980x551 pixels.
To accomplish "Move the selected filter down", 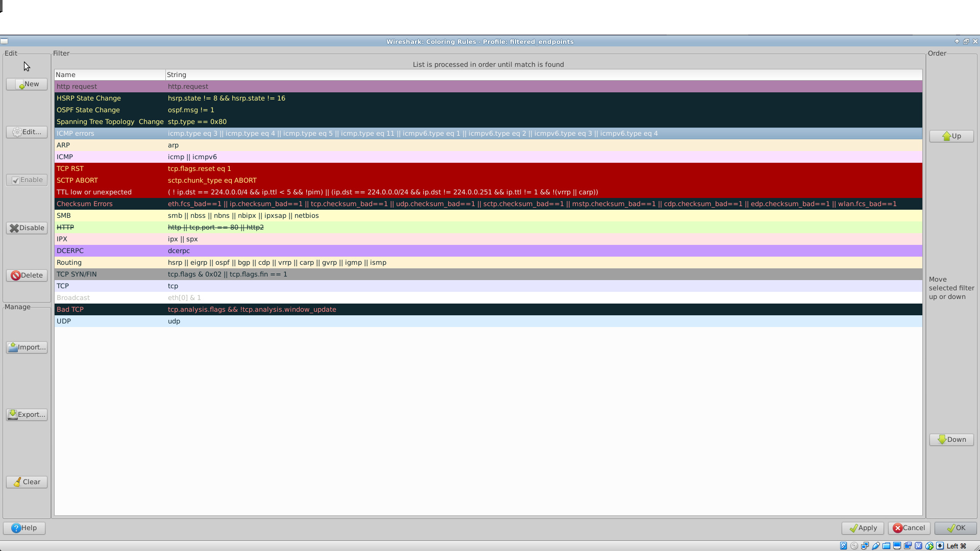I will [x=951, y=439].
